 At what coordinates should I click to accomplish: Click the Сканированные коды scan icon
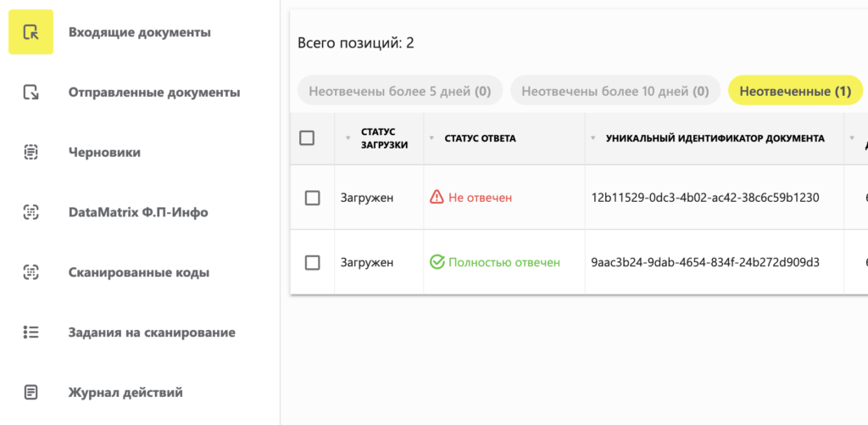pos(31,272)
